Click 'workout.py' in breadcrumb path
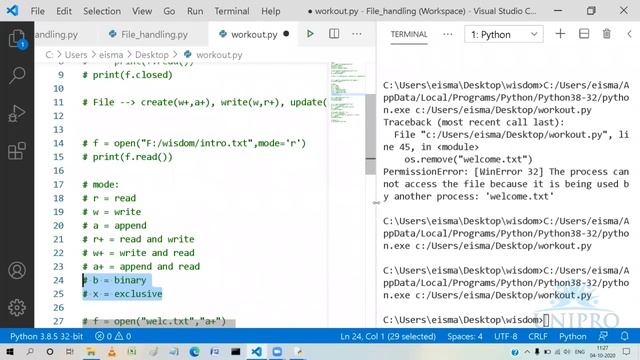Viewport: 640px width, 360px height. click(x=219, y=55)
